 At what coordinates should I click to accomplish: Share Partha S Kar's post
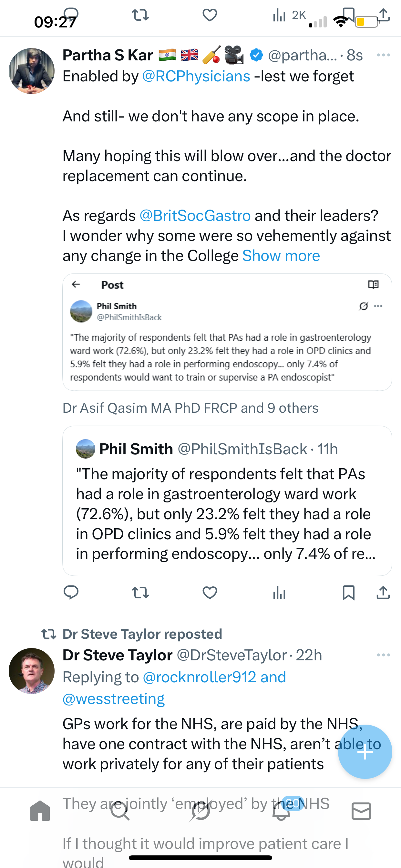[x=383, y=592]
